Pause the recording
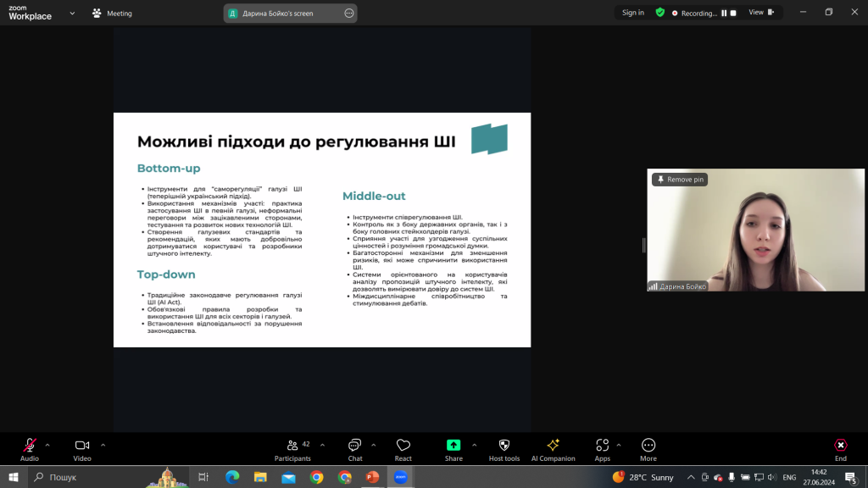The width and height of the screenshot is (868, 488). [724, 13]
